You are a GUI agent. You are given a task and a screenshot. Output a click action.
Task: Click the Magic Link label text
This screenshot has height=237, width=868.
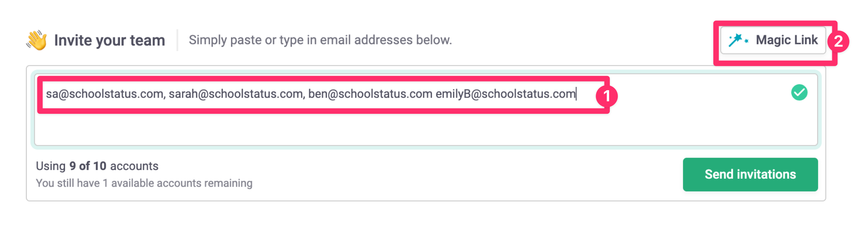[787, 40]
